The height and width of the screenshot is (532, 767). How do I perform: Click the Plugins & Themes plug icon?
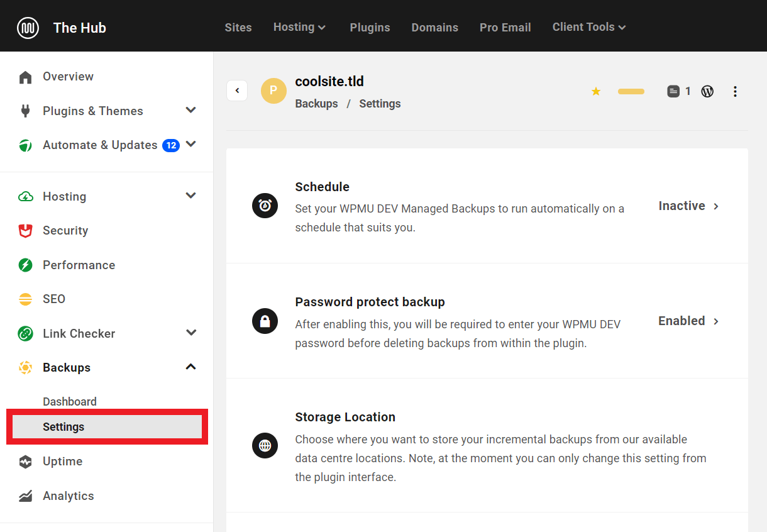tap(25, 111)
